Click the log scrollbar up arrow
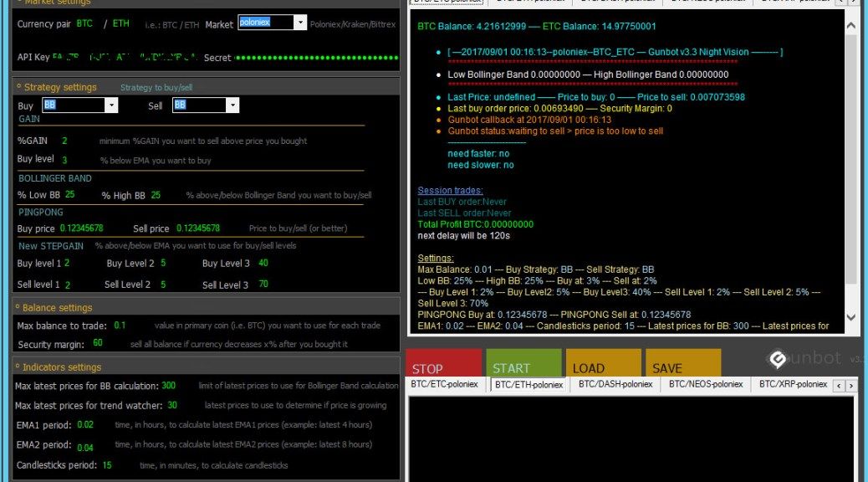868x482 pixels. pos(850,25)
